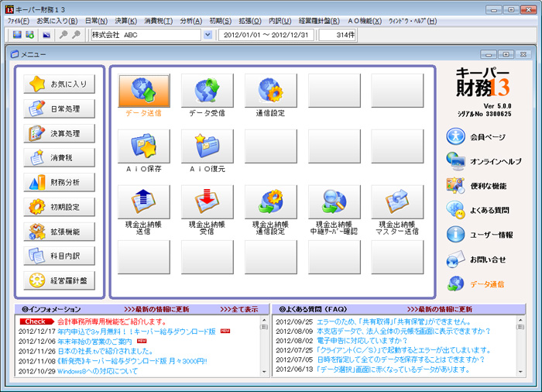Image resolution: width=542 pixels, height=392 pixels.
Task: Open 現金出納帳 中継サーバー確認 icon
Action: click(334, 202)
